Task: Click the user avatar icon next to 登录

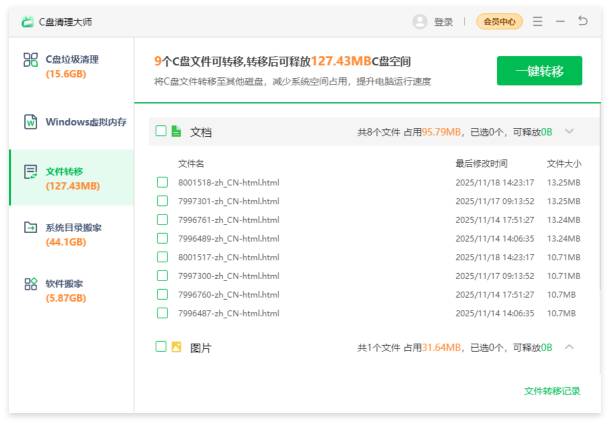Action: tap(420, 21)
